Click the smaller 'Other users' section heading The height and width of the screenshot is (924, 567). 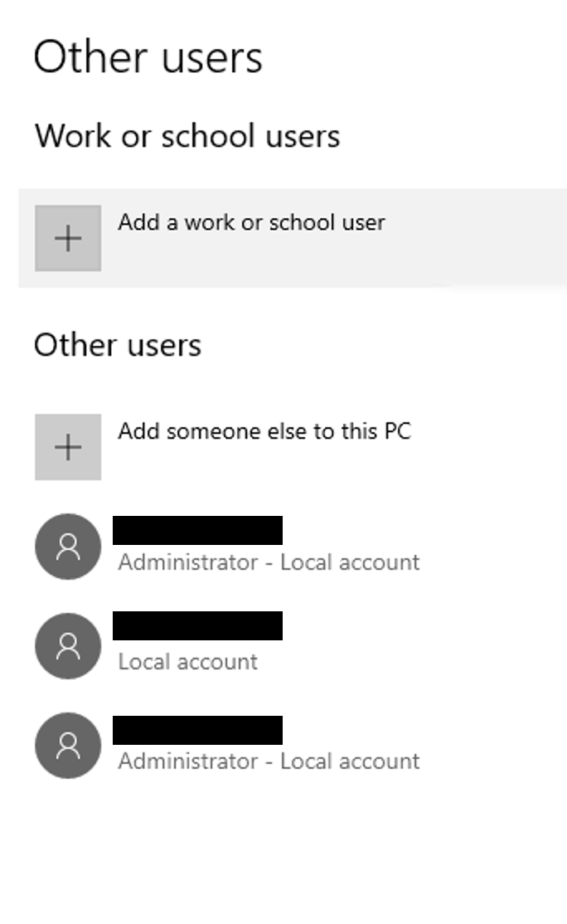tap(118, 345)
